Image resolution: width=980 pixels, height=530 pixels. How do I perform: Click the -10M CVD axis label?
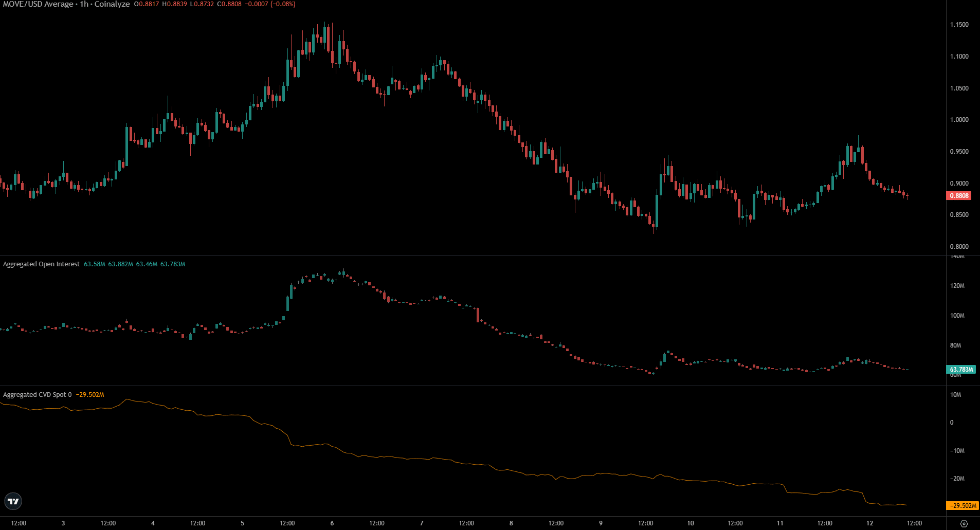[x=957, y=451]
